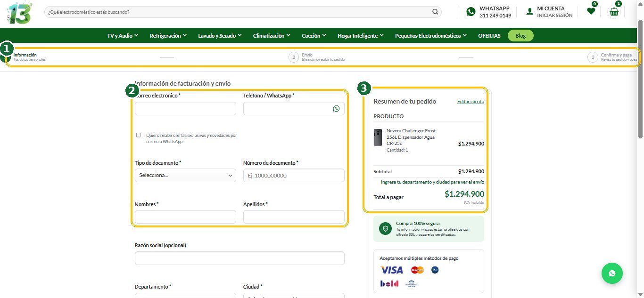Click the green Blog button
The width and height of the screenshot is (644, 298).
tap(520, 36)
